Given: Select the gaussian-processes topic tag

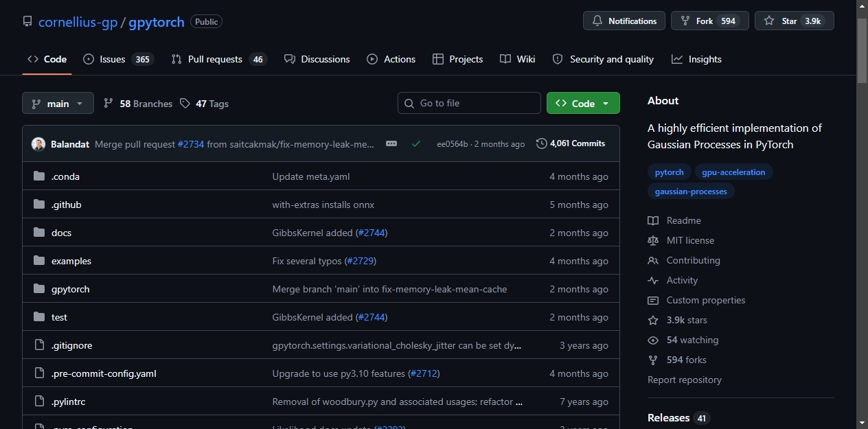Looking at the screenshot, I should click(x=691, y=192).
